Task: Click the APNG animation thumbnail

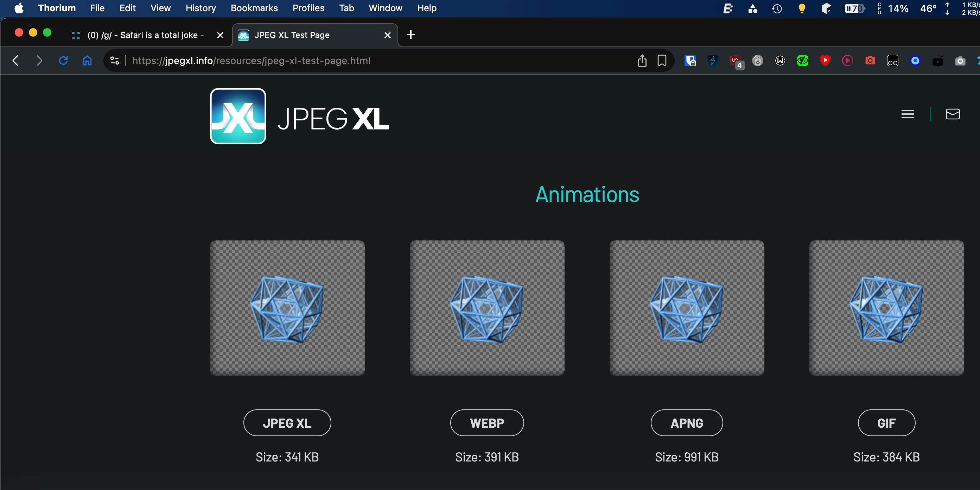Action: coord(687,308)
